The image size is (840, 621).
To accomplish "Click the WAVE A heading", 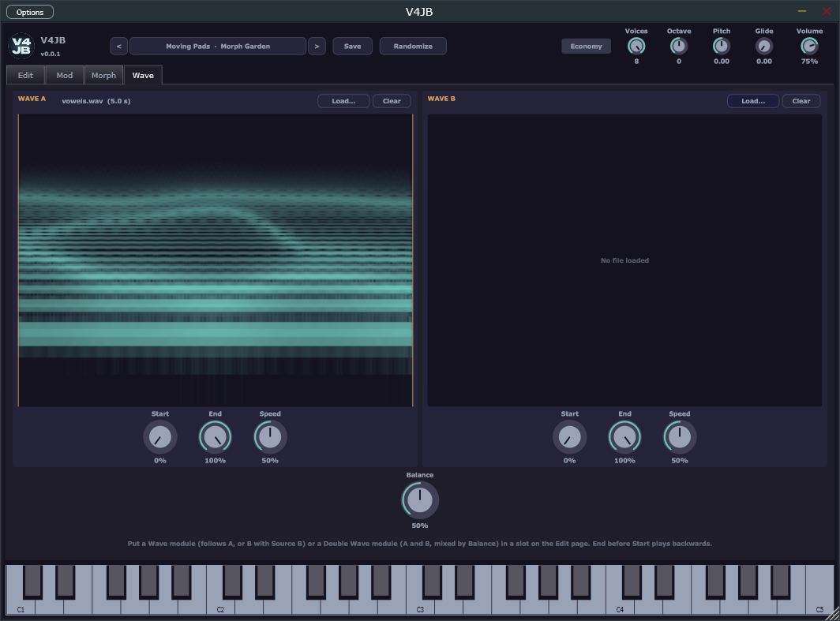I will coord(32,99).
